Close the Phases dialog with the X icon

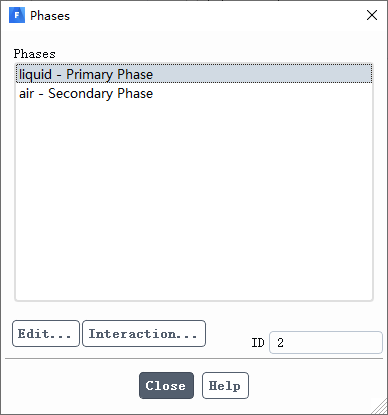(372, 15)
